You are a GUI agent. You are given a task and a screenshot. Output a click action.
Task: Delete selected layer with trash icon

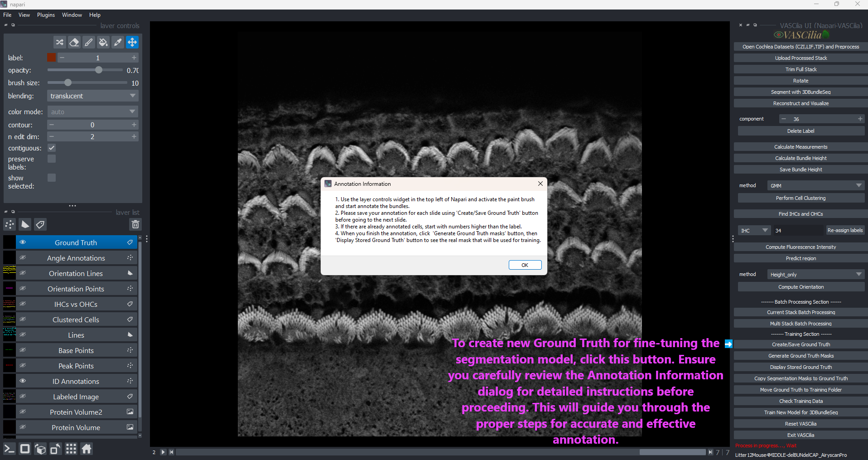tap(135, 224)
